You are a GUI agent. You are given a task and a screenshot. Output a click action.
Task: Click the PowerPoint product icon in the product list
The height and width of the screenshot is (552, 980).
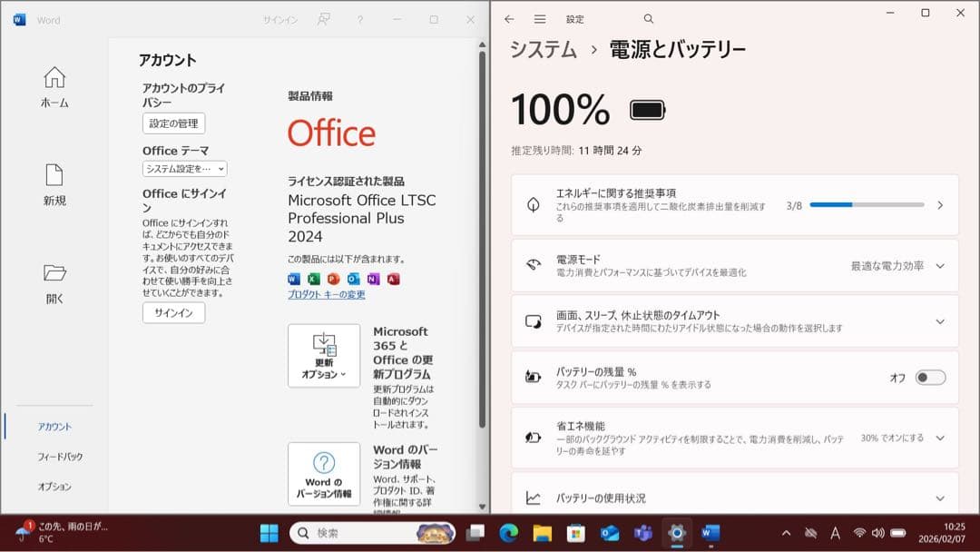click(x=334, y=279)
